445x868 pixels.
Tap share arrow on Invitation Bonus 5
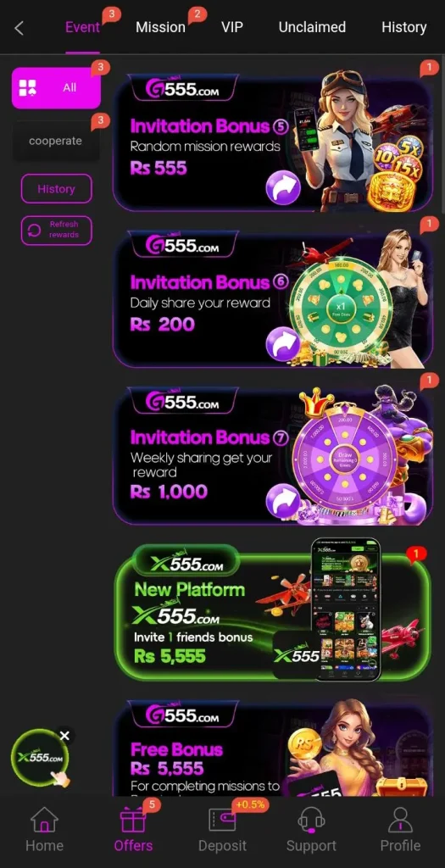(x=283, y=188)
